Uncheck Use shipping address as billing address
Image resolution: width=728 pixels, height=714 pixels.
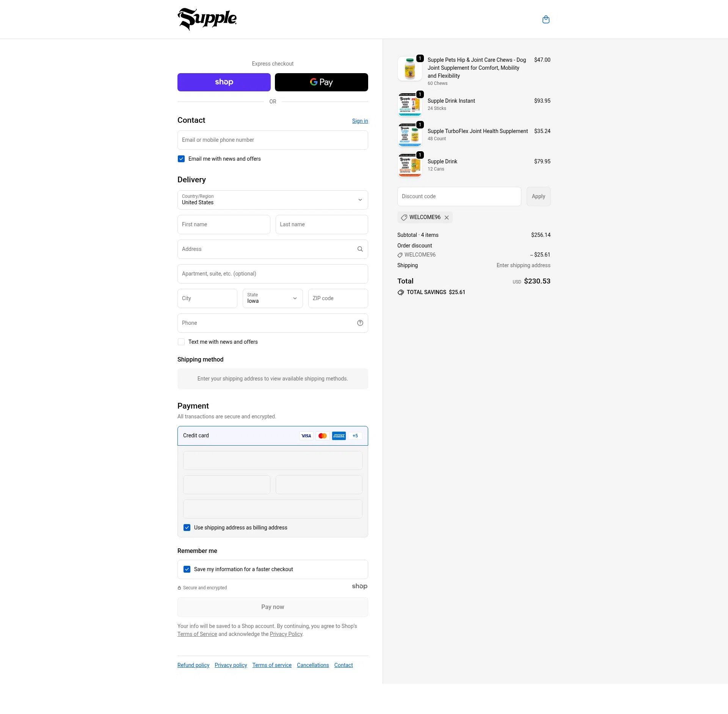coord(187,527)
